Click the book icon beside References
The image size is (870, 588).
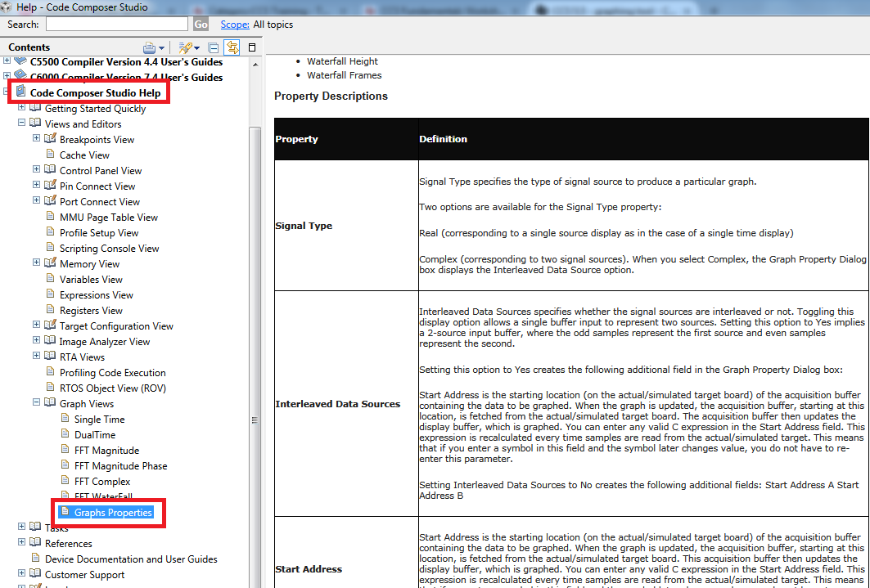coord(35,542)
